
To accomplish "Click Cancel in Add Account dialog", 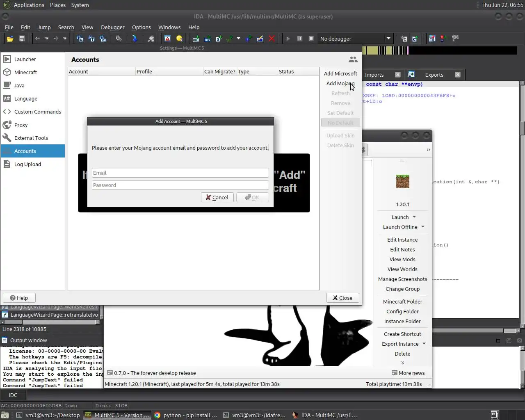I will pyautogui.click(x=217, y=197).
